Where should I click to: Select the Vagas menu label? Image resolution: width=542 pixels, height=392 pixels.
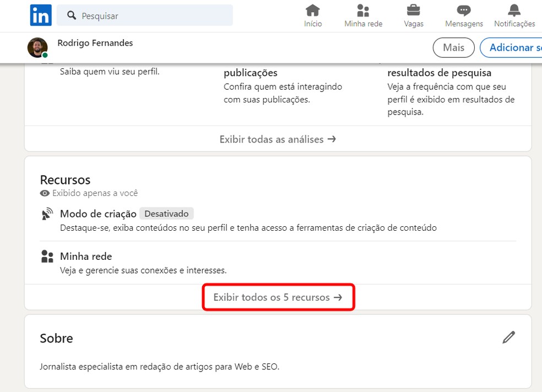click(414, 24)
